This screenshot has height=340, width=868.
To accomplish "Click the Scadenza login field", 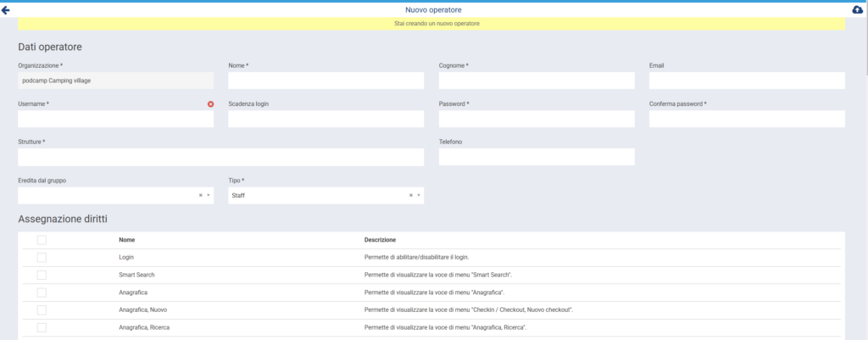I will (x=325, y=119).
